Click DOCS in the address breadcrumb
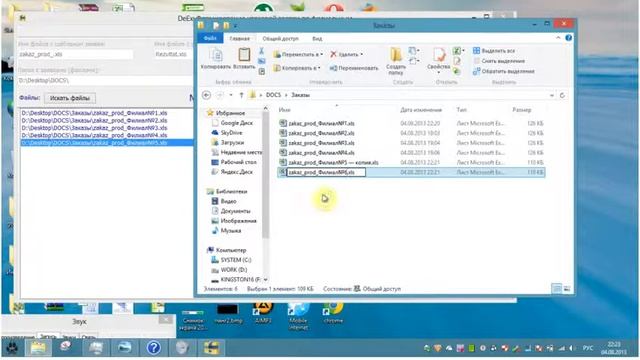This screenshot has width=640, height=360. tap(273, 95)
